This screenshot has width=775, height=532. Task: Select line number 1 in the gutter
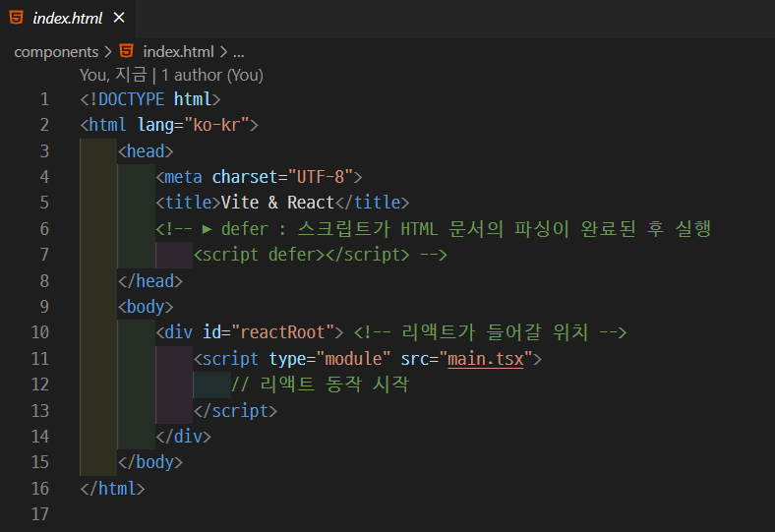click(44, 99)
